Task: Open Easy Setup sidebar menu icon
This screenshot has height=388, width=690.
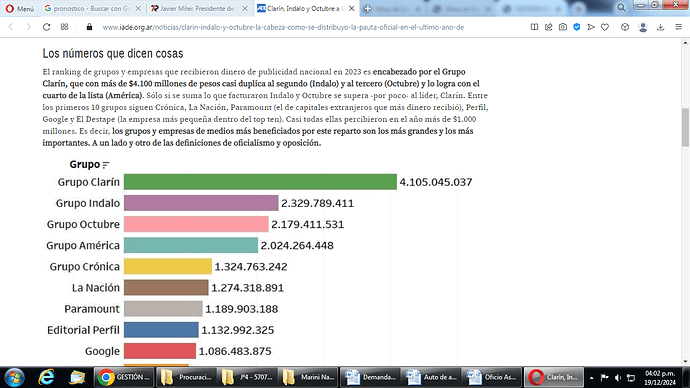Action: pos(679,27)
